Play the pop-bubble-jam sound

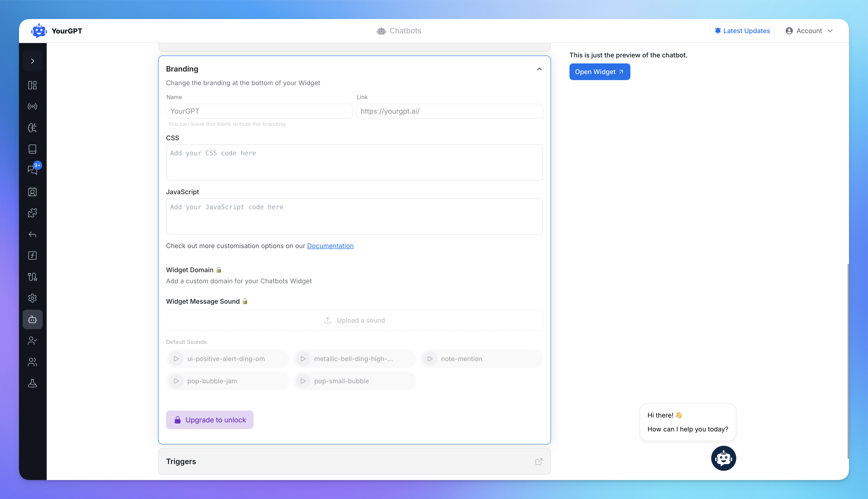click(176, 381)
